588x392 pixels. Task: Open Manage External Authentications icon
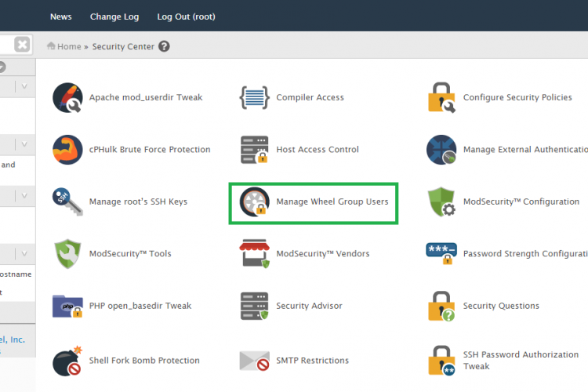pyautogui.click(x=441, y=150)
